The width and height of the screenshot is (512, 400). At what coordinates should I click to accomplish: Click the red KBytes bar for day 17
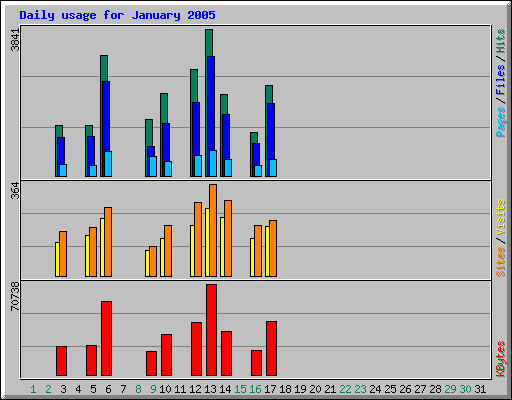[x=271, y=348]
